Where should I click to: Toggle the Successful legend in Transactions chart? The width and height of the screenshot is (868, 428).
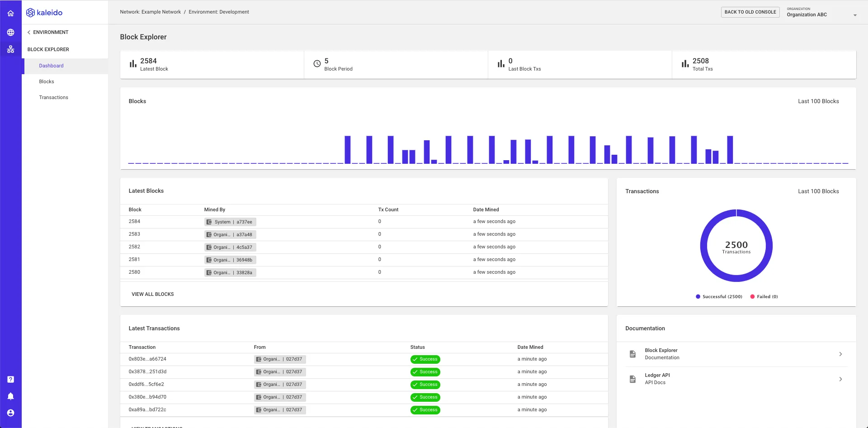click(x=718, y=296)
